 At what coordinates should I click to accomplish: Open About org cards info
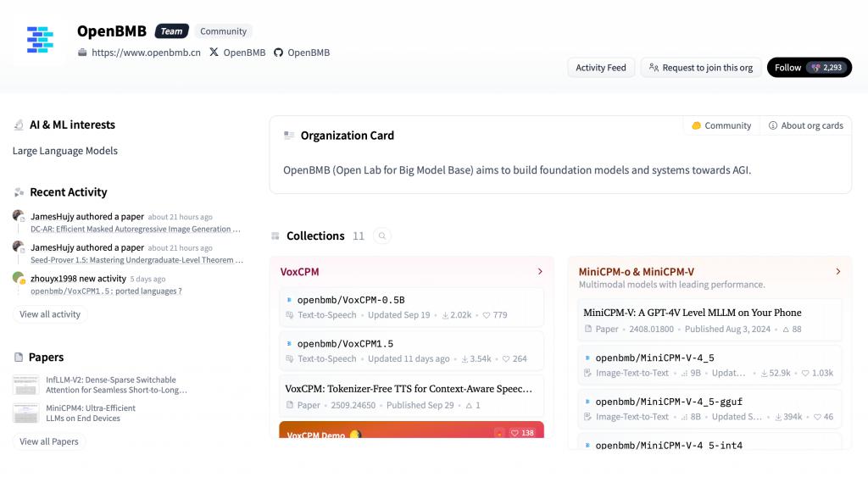coord(805,125)
